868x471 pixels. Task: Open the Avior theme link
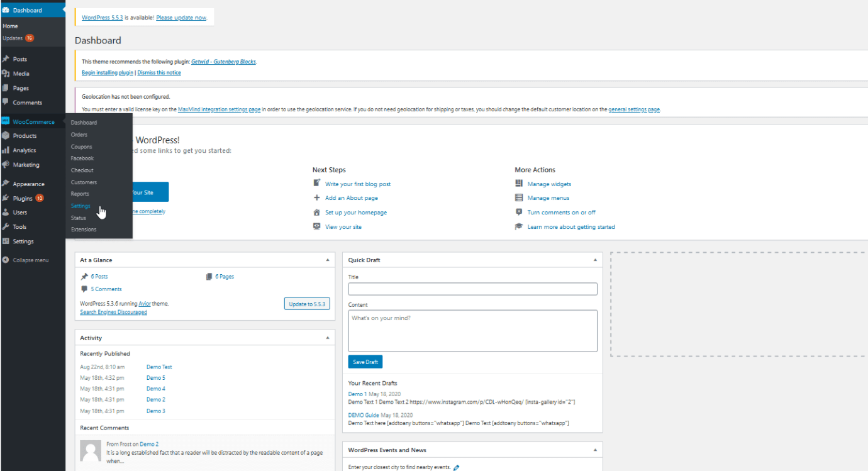coord(145,304)
